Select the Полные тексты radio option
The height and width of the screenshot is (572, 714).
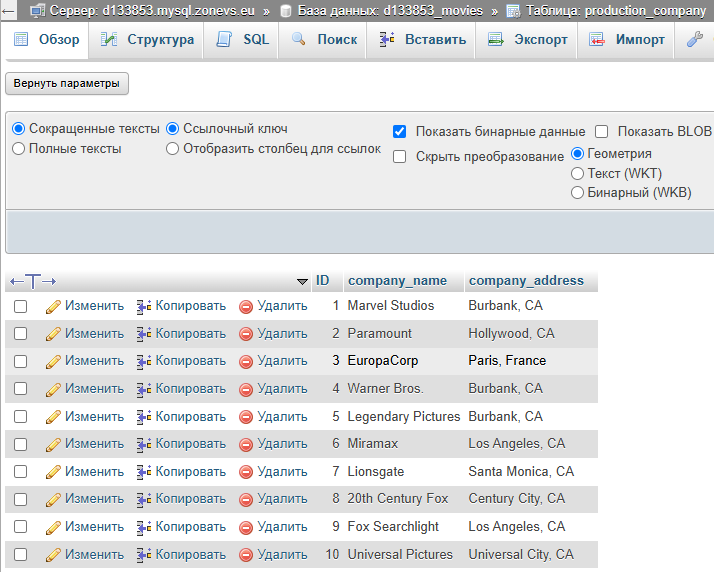(x=18, y=149)
